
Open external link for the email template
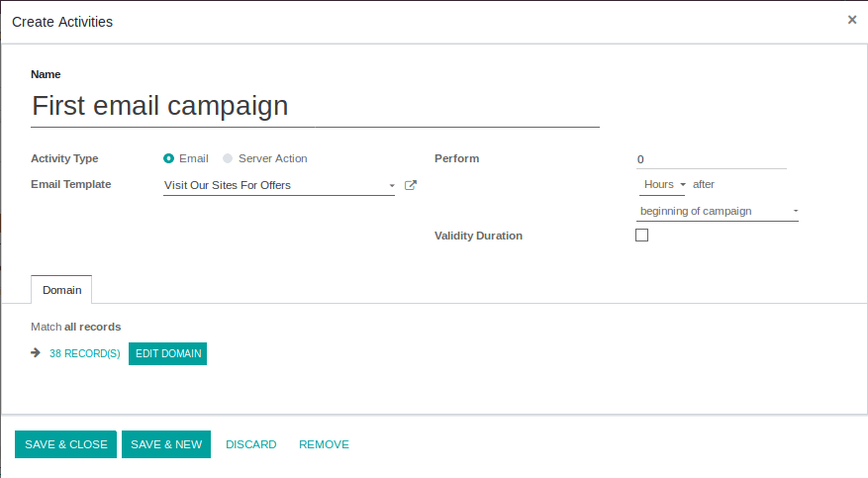point(411,185)
